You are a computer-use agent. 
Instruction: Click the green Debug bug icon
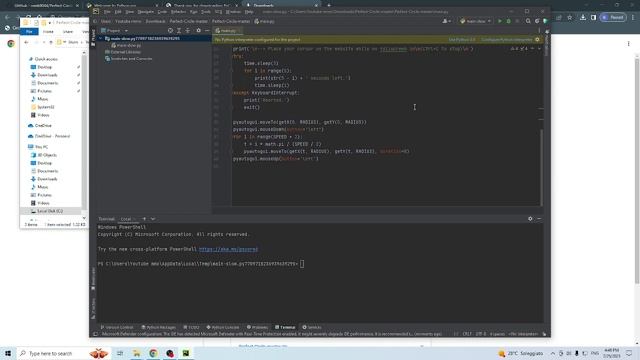click(509, 21)
